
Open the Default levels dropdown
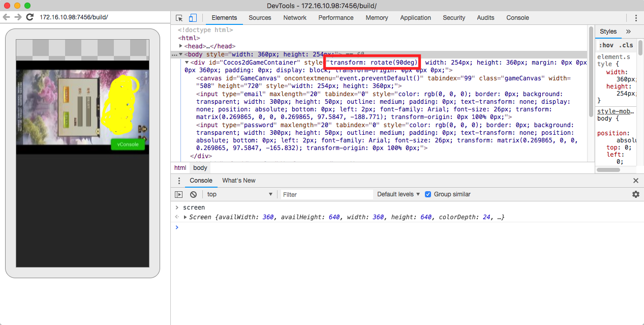tap(399, 194)
